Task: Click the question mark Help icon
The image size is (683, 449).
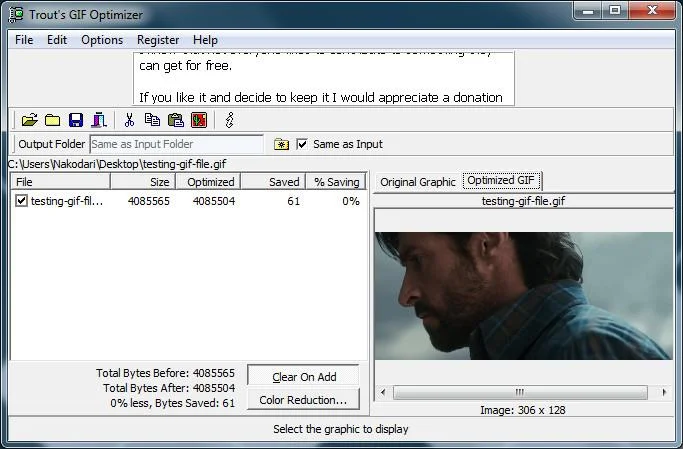Action: coord(230,120)
